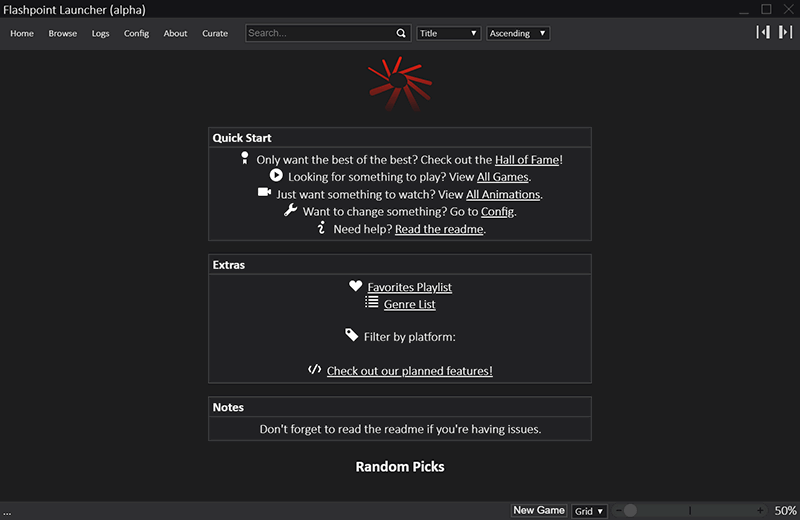The image size is (800, 520).
Task: Click the Config wrench icon
Action: (290, 210)
